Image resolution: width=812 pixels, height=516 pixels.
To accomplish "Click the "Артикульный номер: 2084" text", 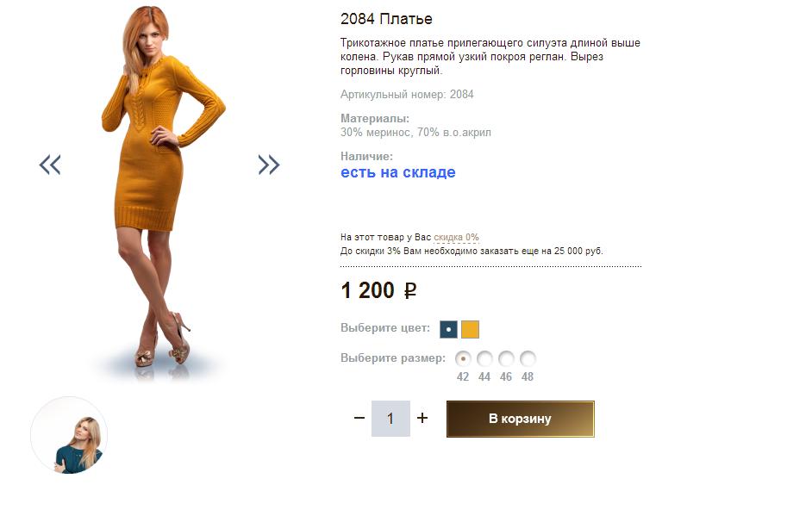I will 407,95.
